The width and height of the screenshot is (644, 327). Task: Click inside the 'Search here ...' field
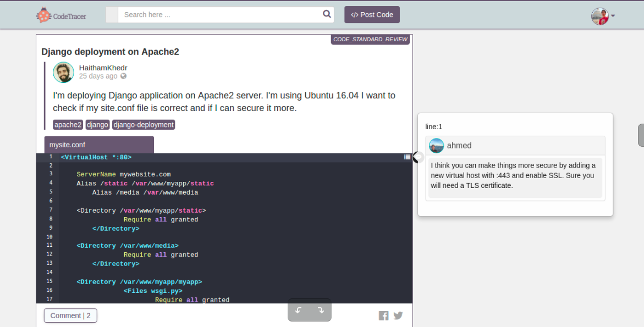220,15
